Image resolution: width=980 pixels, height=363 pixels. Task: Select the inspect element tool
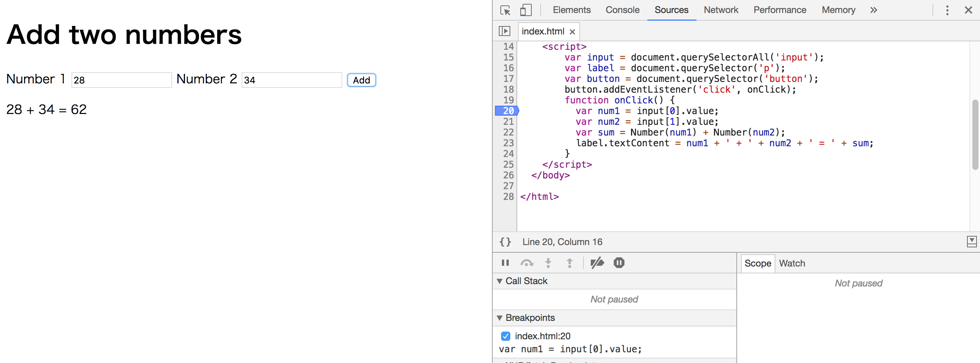[x=505, y=10]
